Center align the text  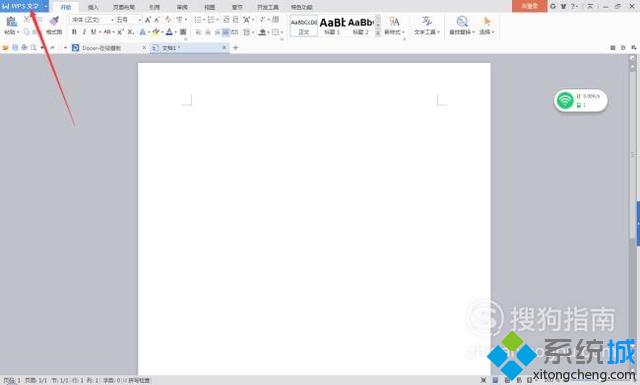coord(208,32)
